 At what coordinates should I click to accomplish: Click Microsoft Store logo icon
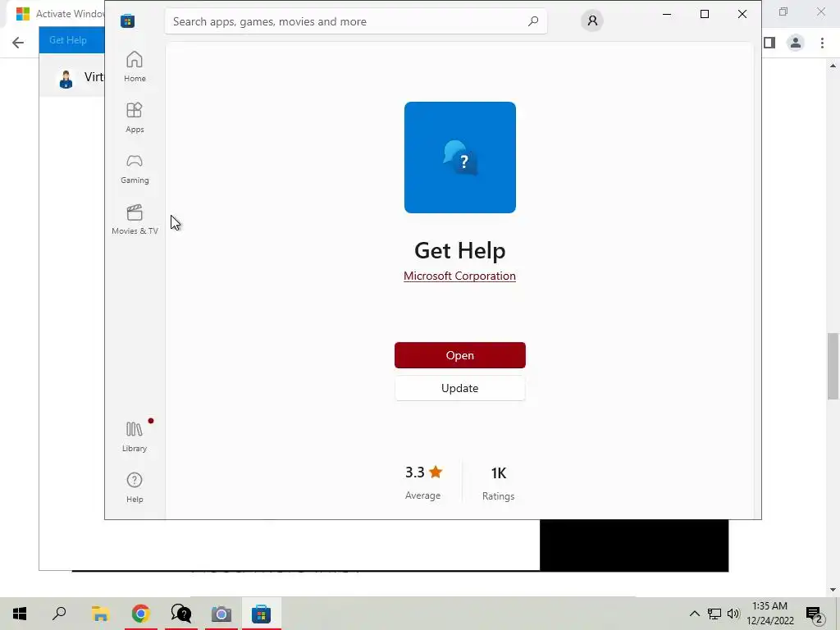[x=127, y=21]
